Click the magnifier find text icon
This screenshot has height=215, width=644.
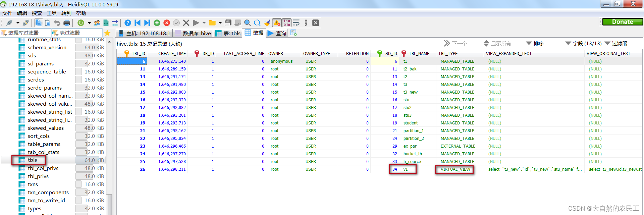point(248,23)
